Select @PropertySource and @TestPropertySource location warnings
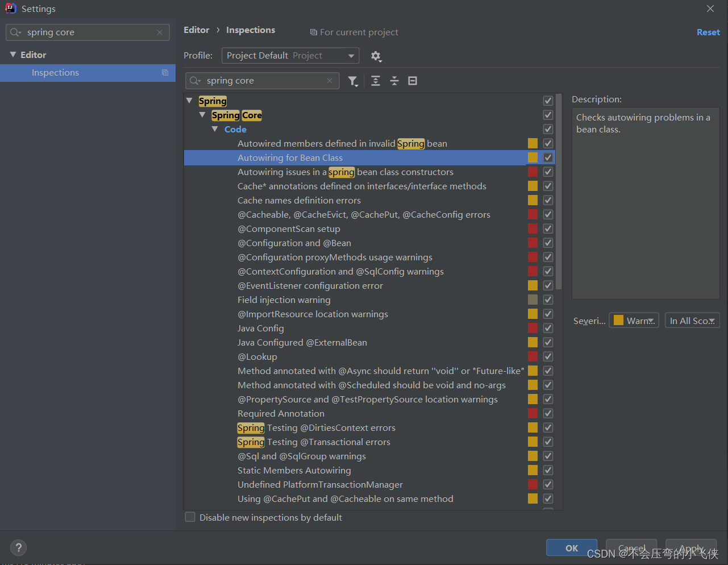The image size is (728, 565). (x=368, y=399)
